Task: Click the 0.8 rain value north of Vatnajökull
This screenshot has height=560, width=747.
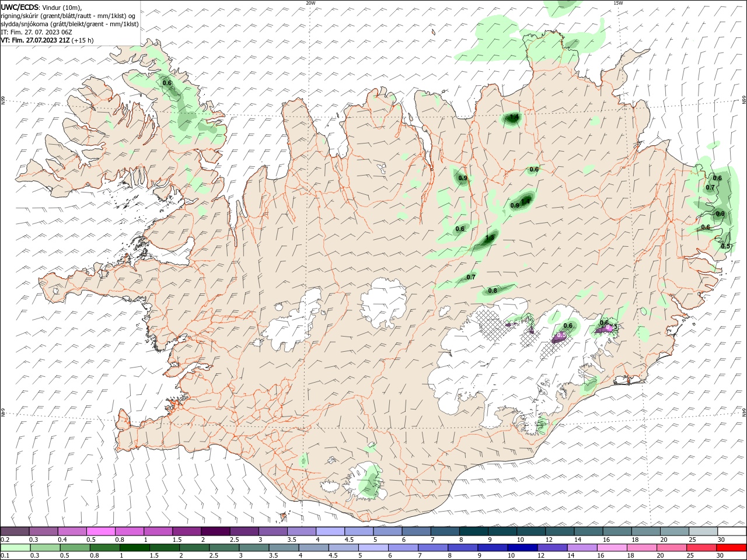Action: tap(492, 290)
